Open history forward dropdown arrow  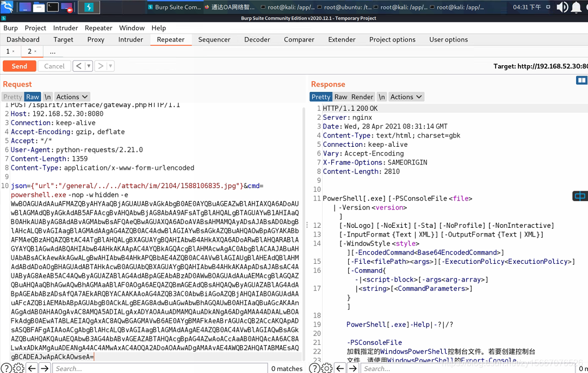110,66
